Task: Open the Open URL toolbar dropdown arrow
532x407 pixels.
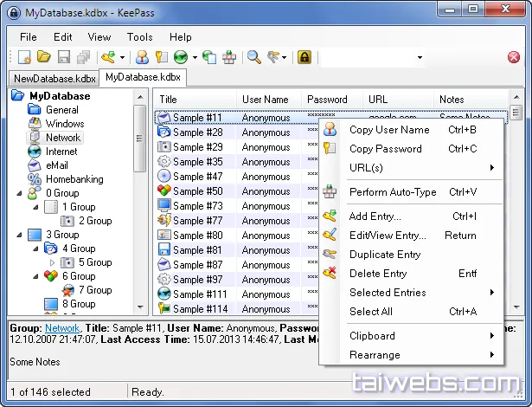Action: 195,57
